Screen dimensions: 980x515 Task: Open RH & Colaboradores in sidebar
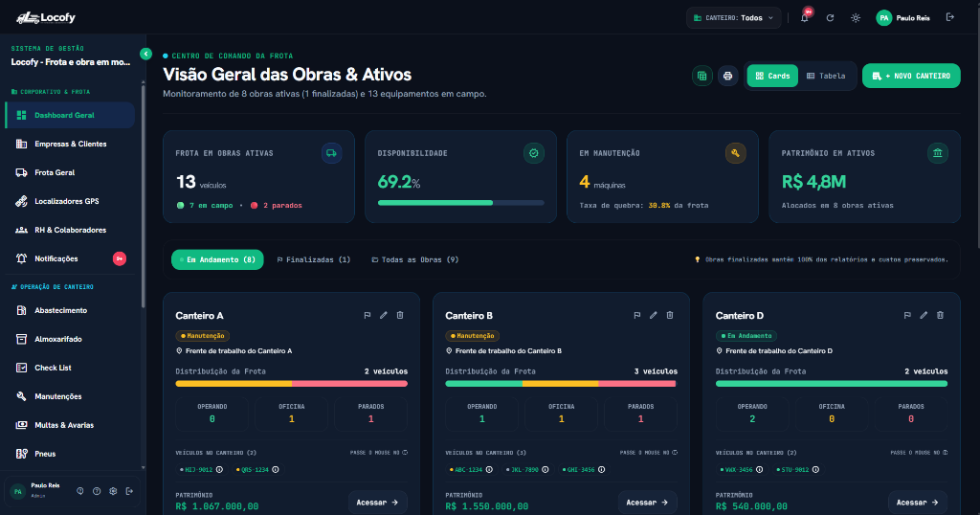coord(69,230)
